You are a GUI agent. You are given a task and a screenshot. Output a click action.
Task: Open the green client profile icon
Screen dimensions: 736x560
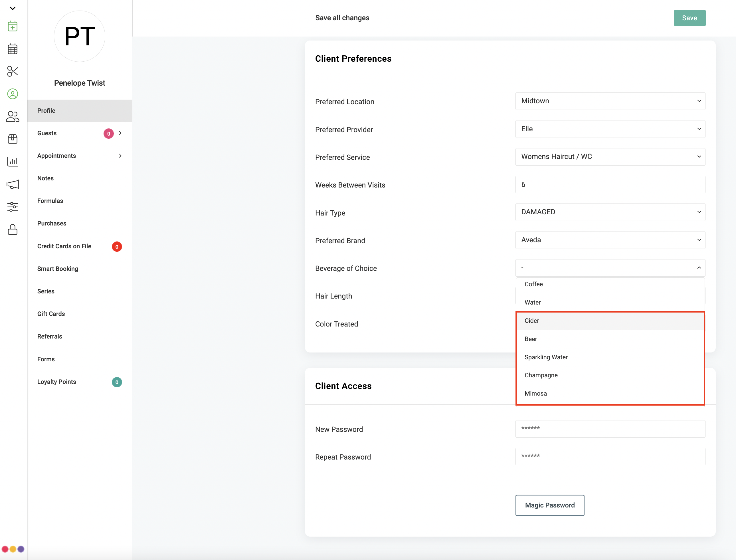click(x=13, y=94)
